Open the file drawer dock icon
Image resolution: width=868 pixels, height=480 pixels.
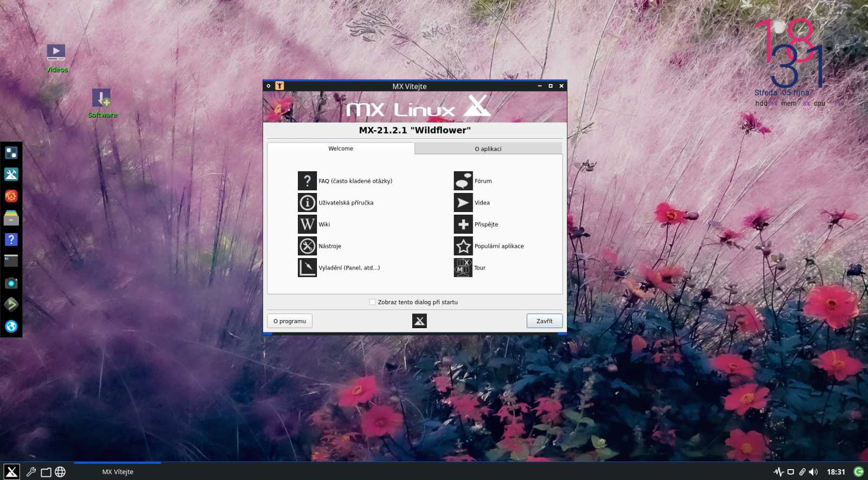(11, 217)
